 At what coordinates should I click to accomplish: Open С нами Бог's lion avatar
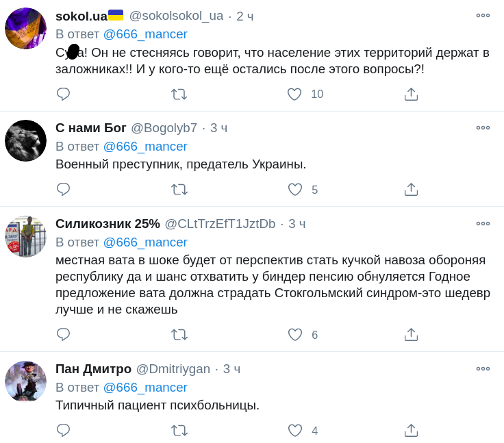pyautogui.click(x=25, y=141)
